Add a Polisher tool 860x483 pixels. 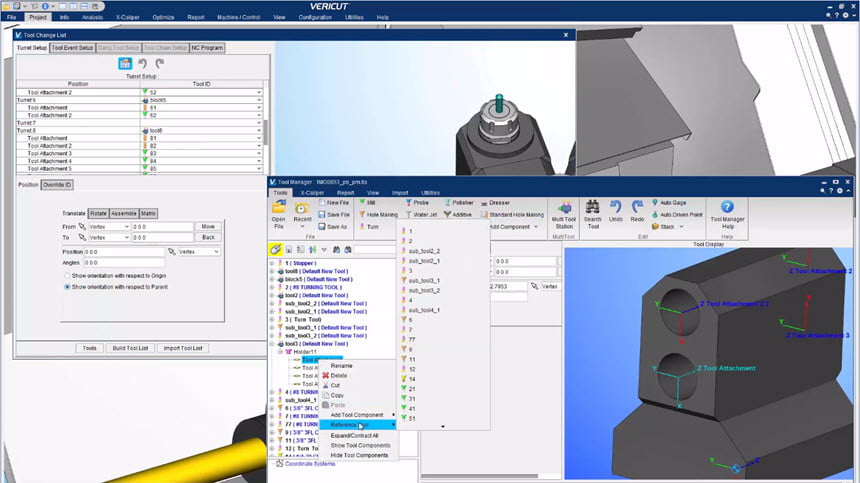(x=459, y=203)
